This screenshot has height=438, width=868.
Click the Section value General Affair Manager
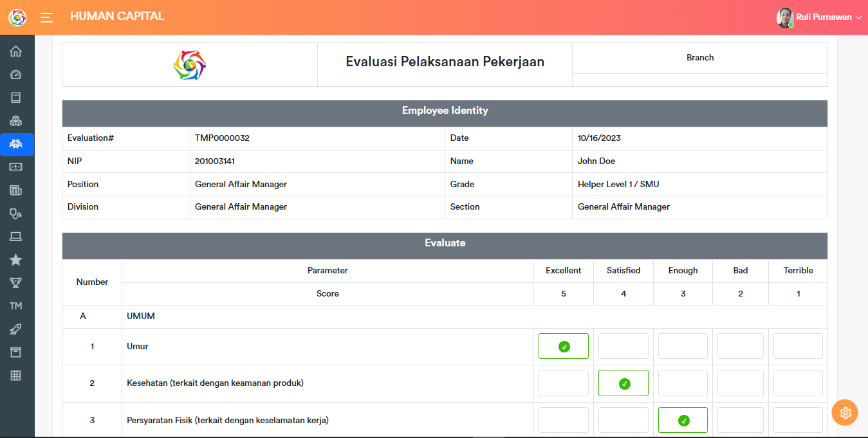pyautogui.click(x=623, y=207)
